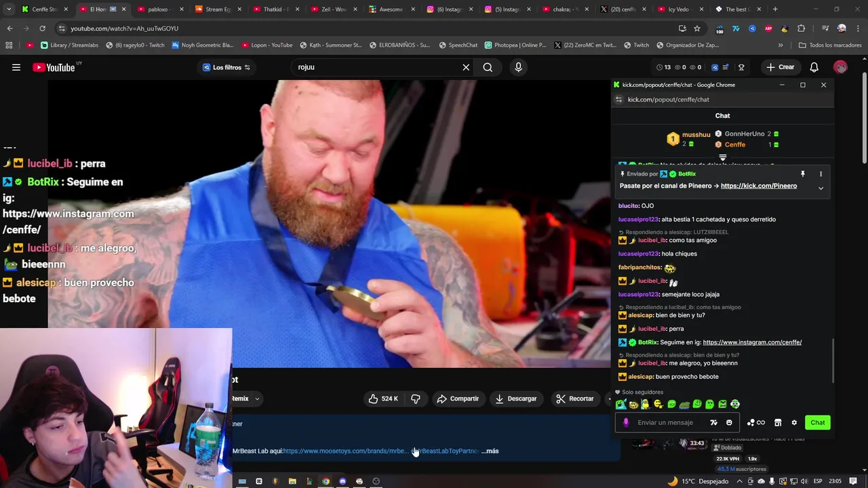This screenshot has width=868, height=488.
Task: Switch to the pabloxo tab
Action: tap(161, 9)
